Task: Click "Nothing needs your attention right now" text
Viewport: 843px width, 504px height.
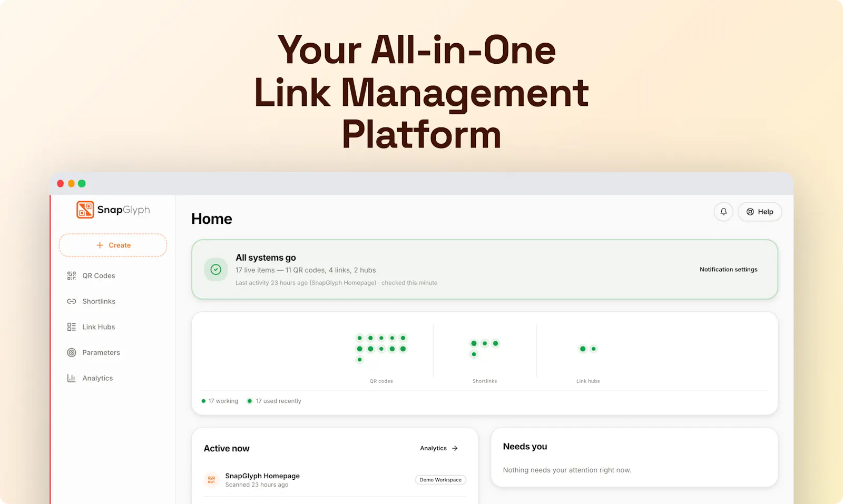Action: 567,470
